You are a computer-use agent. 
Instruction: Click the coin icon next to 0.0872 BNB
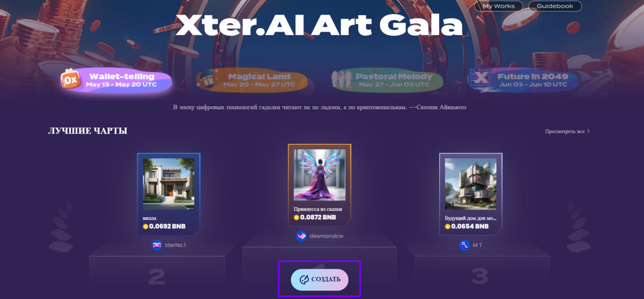296,217
